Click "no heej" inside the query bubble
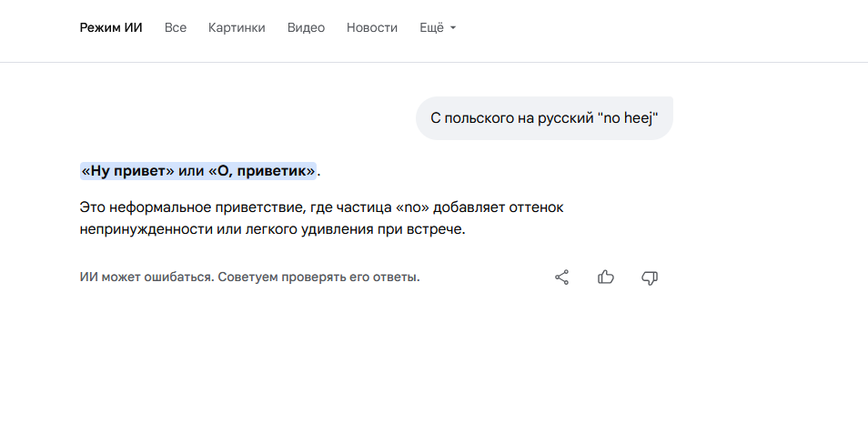868x434 pixels. pyautogui.click(x=628, y=118)
